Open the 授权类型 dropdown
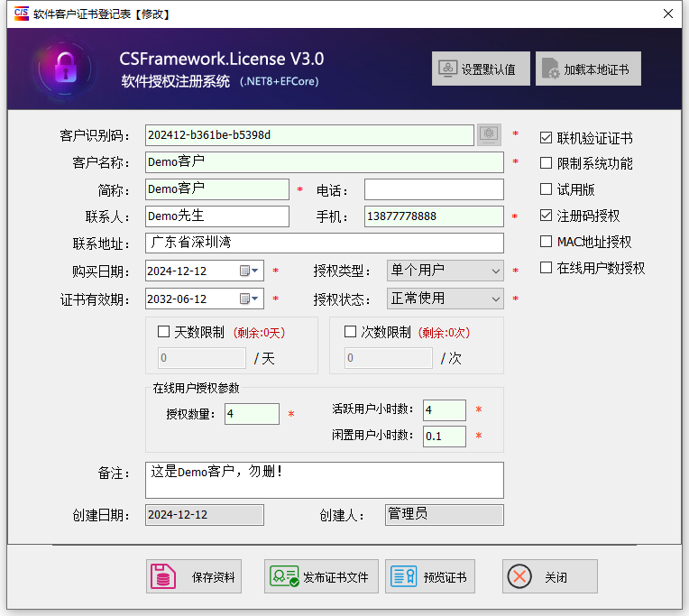The image size is (689, 616). pyautogui.click(x=496, y=271)
